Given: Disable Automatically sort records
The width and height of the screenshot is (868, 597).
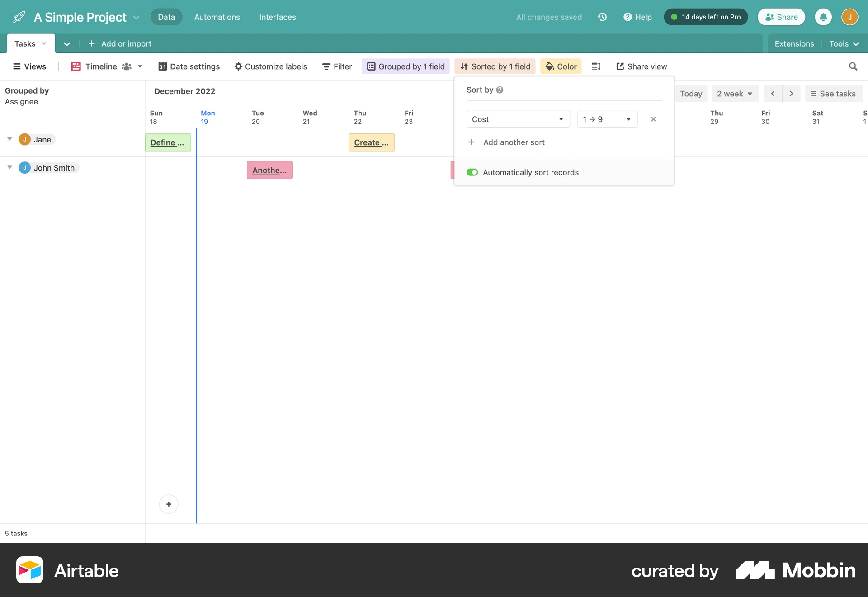Looking at the screenshot, I should coord(472,172).
